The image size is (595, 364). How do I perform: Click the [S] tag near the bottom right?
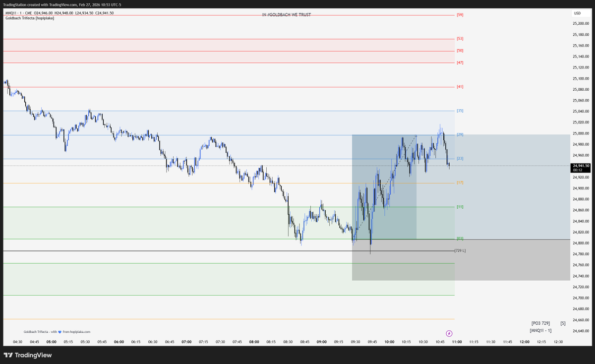pos(563,323)
